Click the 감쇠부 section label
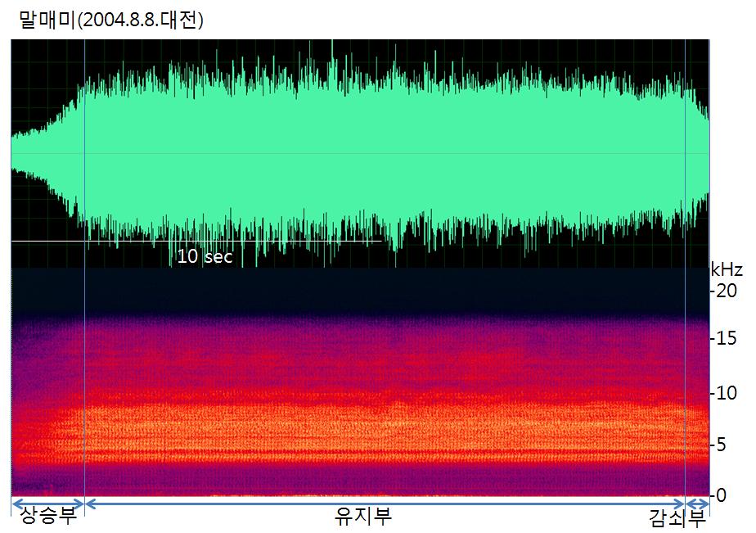The width and height of the screenshot is (756, 533). click(x=677, y=518)
